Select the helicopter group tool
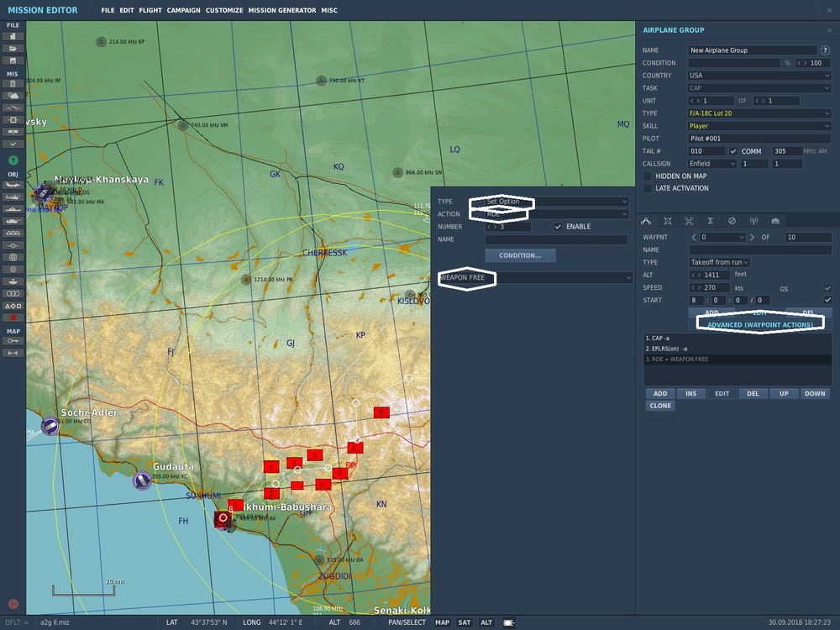The width and height of the screenshot is (840, 630). pyautogui.click(x=13, y=197)
